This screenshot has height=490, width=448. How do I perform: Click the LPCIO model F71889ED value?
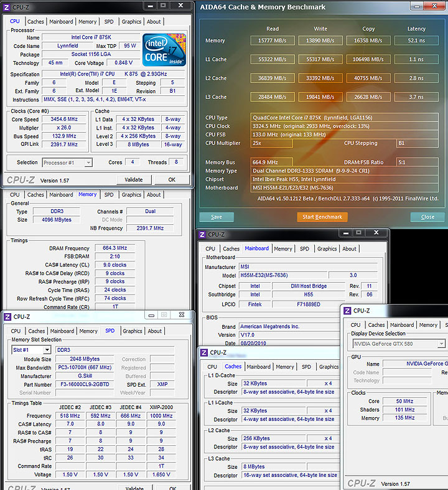click(308, 304)
